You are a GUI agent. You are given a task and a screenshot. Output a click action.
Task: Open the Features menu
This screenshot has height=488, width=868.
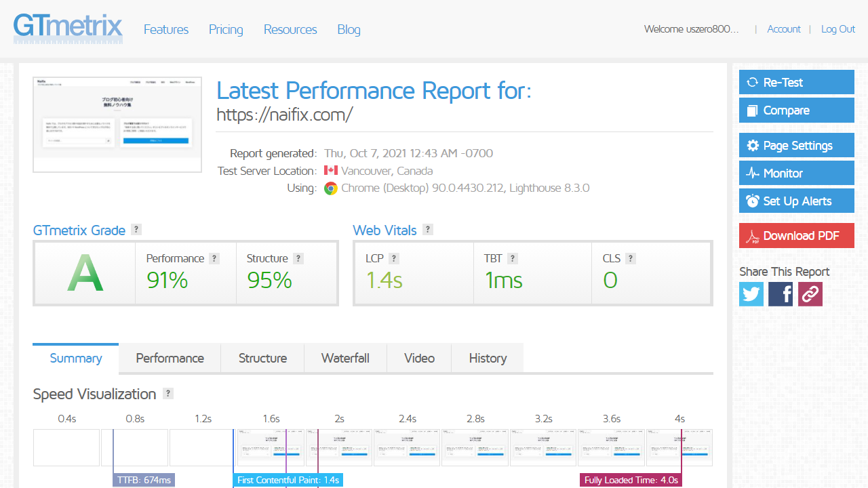click(x=166, y=29)
